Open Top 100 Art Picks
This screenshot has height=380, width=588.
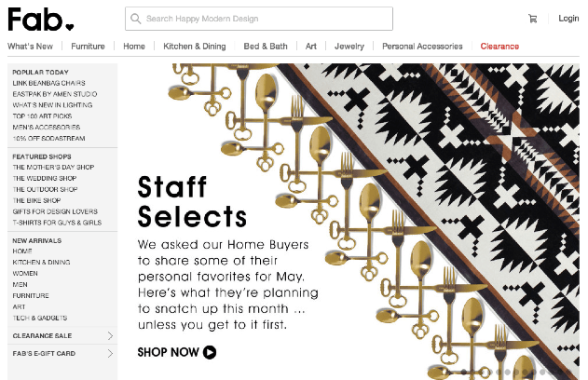click(41, 115)
